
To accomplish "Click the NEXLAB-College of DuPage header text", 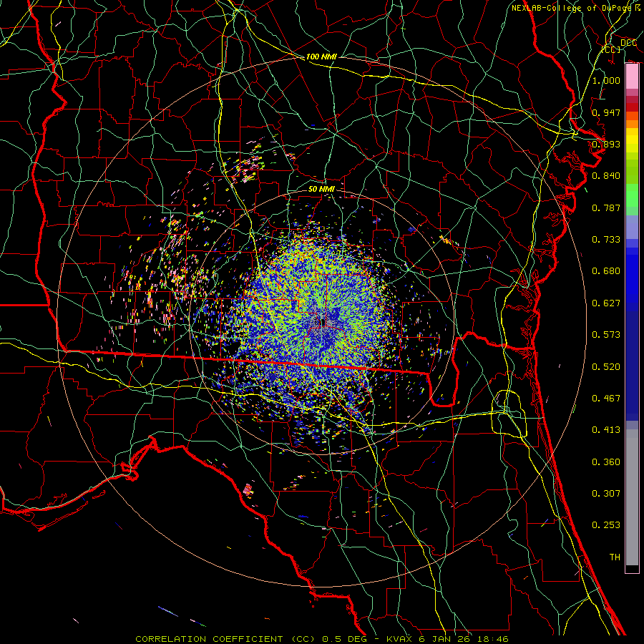I will [571, 8].
